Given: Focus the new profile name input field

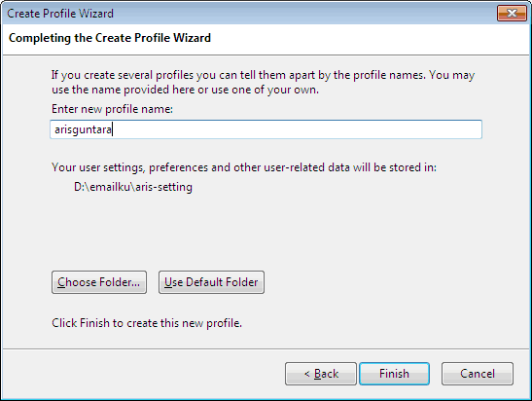Looking at the screenshot, I should (x=266, y=129).
